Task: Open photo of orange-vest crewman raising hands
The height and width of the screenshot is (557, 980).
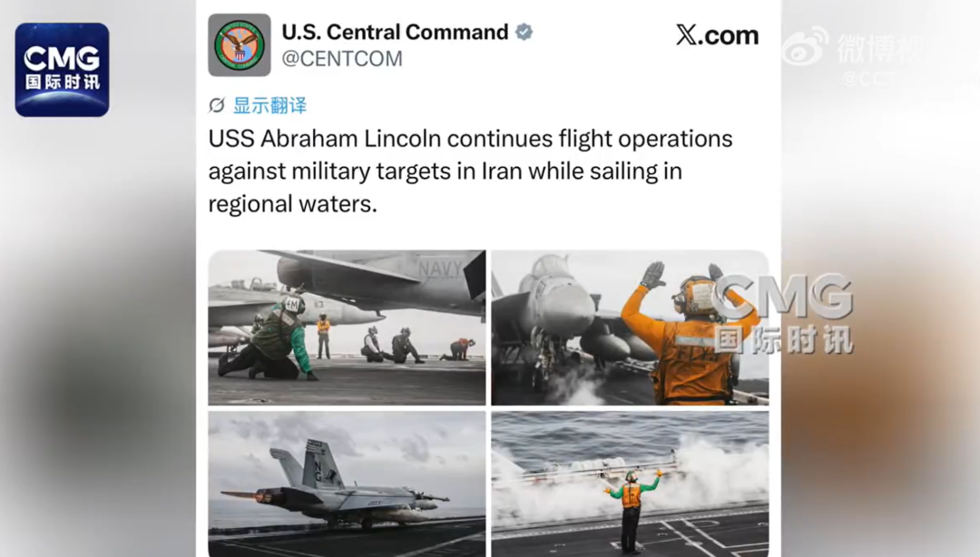Action: tap(630, 327)
